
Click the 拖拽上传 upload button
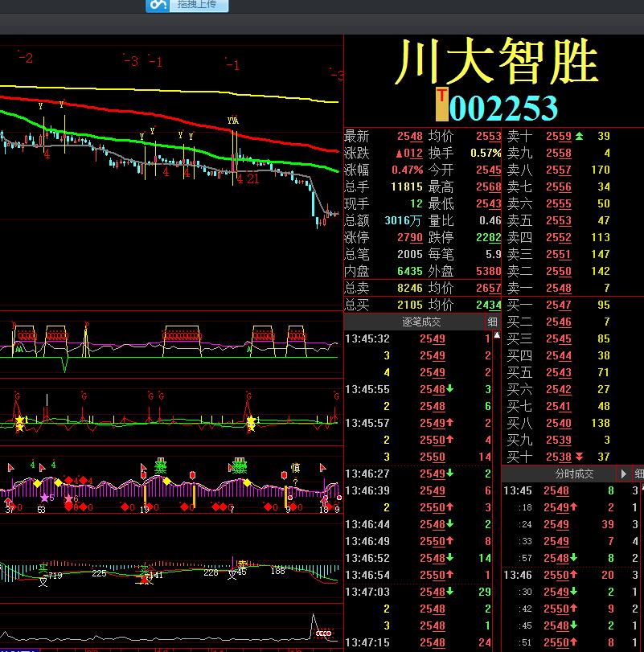click(x=199, y=5)
